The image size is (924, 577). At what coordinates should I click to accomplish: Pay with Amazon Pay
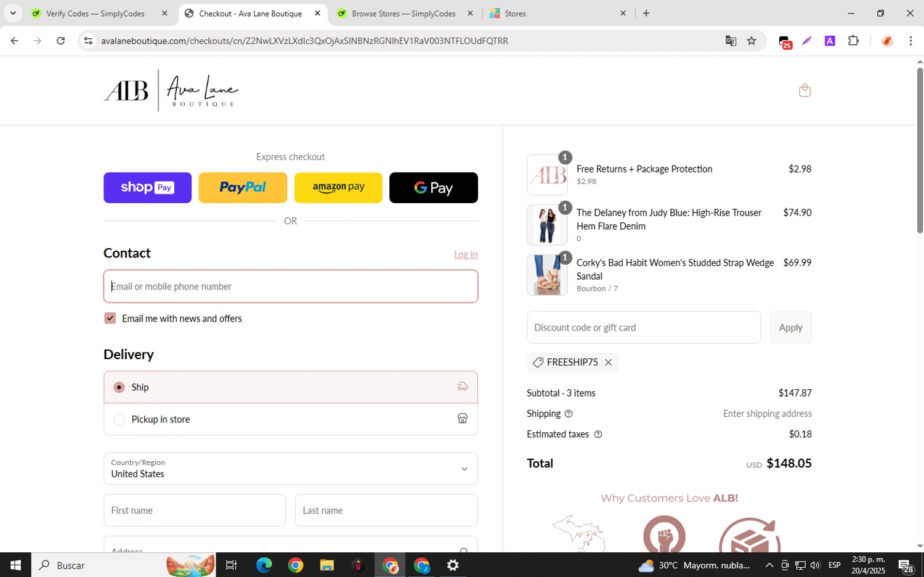coord(338,188)
